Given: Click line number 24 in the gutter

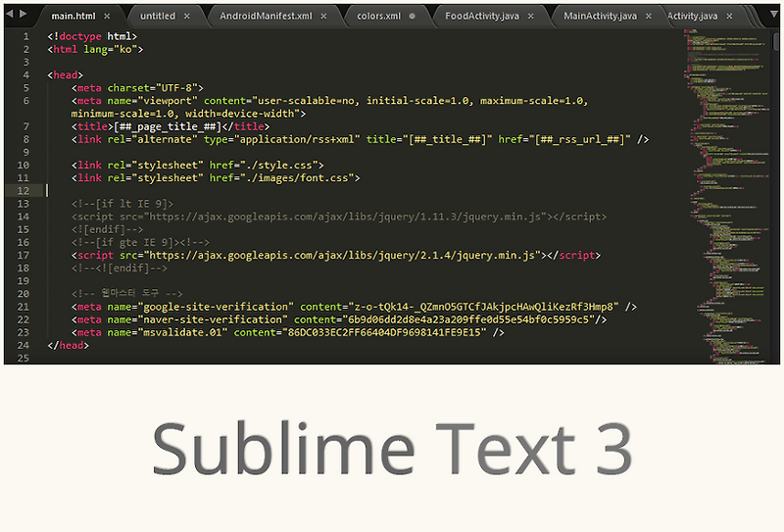Looking at the screenshot, I should (23, 345).
